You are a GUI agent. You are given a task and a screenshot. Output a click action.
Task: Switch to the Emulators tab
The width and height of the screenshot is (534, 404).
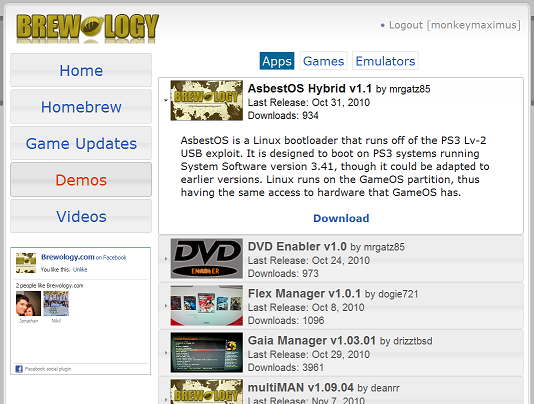point(385,61)
